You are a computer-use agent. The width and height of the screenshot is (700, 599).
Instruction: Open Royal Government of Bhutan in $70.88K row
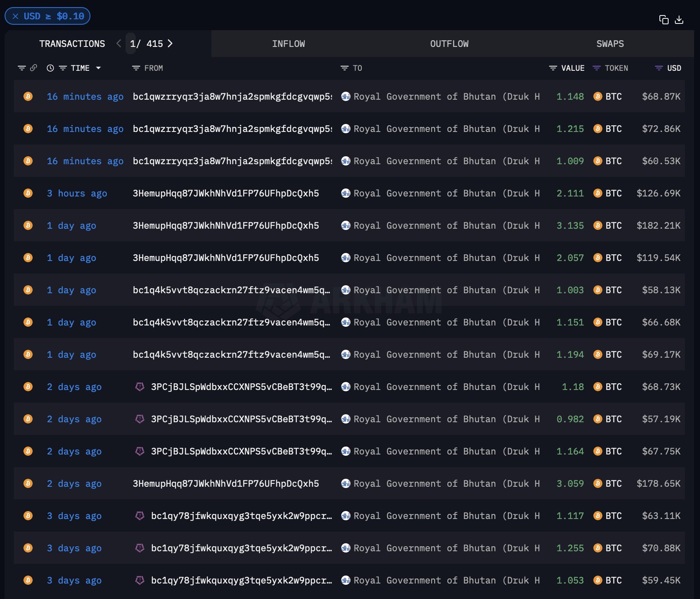(447, 548)
